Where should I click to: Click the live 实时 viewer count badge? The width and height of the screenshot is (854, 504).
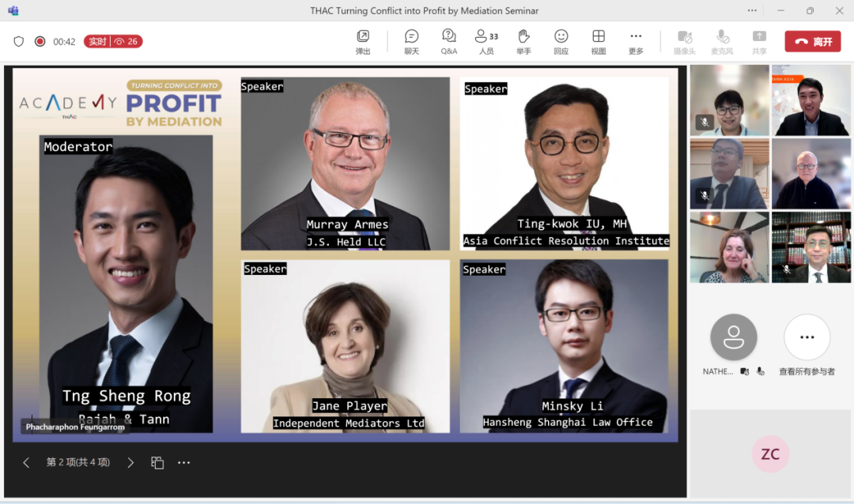click(113, 41)
